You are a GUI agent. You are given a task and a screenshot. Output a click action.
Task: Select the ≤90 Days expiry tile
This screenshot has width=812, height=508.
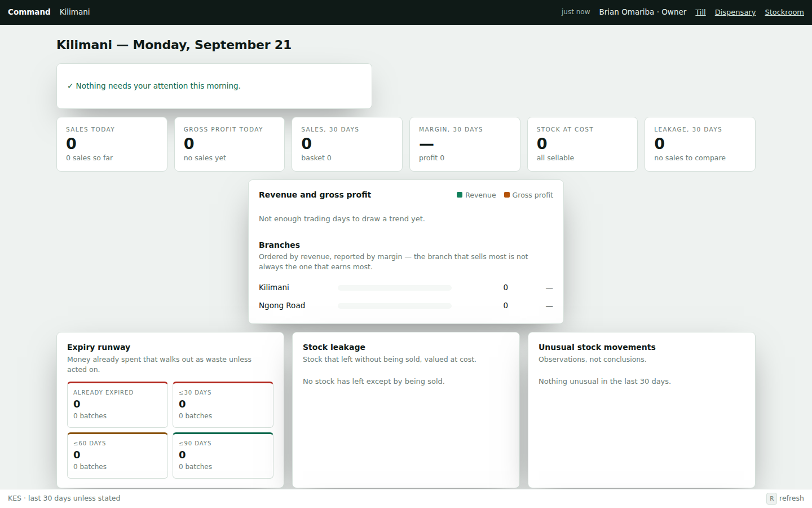click(x=223, y=456)
